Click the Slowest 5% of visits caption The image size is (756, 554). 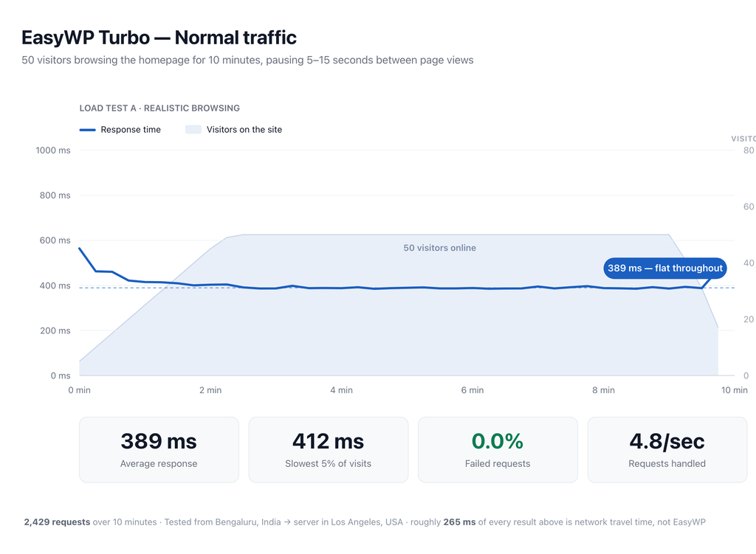[x=329, y=463]
